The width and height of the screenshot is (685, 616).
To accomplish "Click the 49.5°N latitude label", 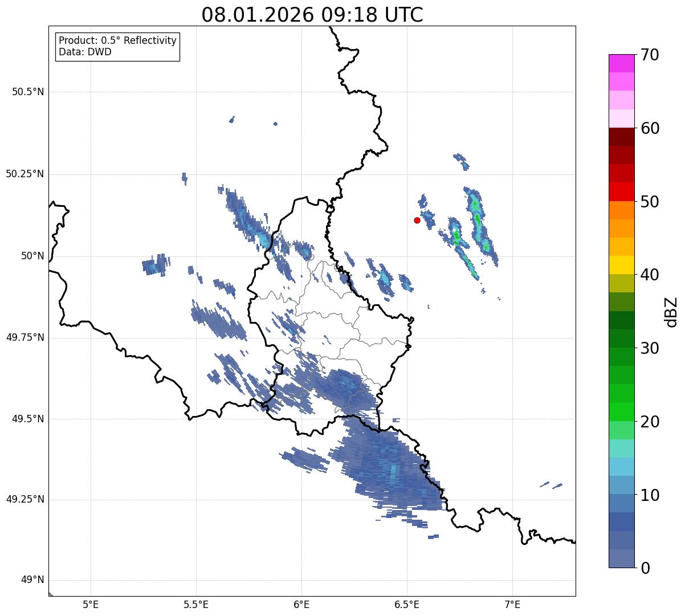I will point(28,419).
